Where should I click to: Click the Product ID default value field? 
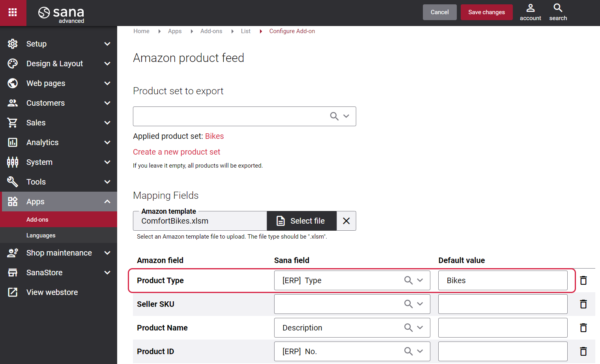click(x=503, y=351)
